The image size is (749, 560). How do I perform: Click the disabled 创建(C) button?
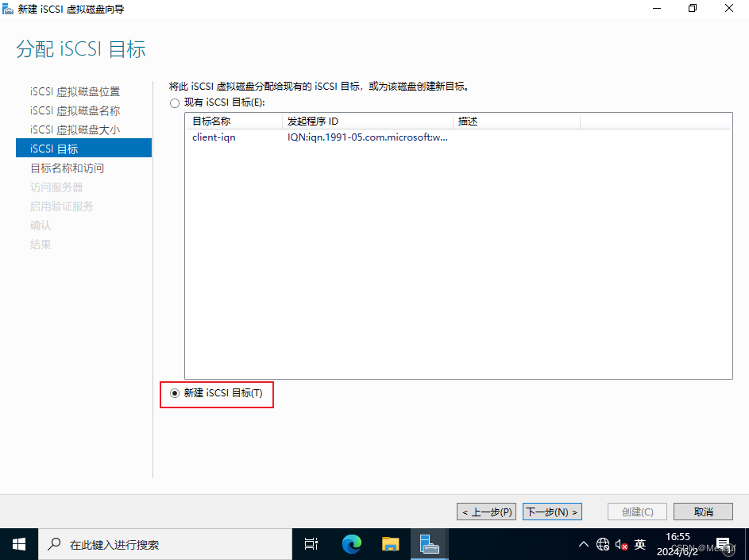pos(637,512)
